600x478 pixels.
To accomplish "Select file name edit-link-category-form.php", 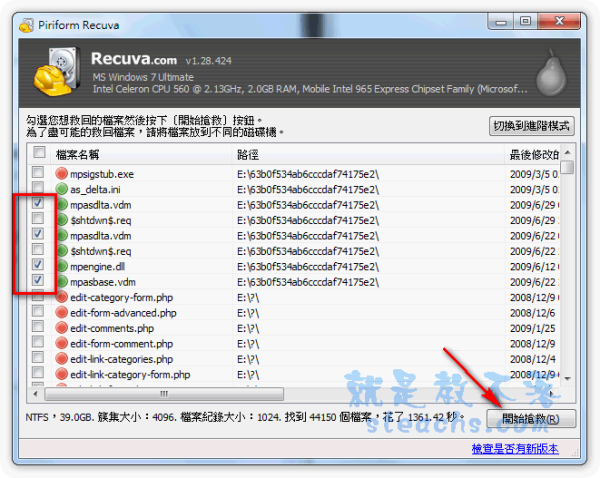I will [x=130, y=375].
